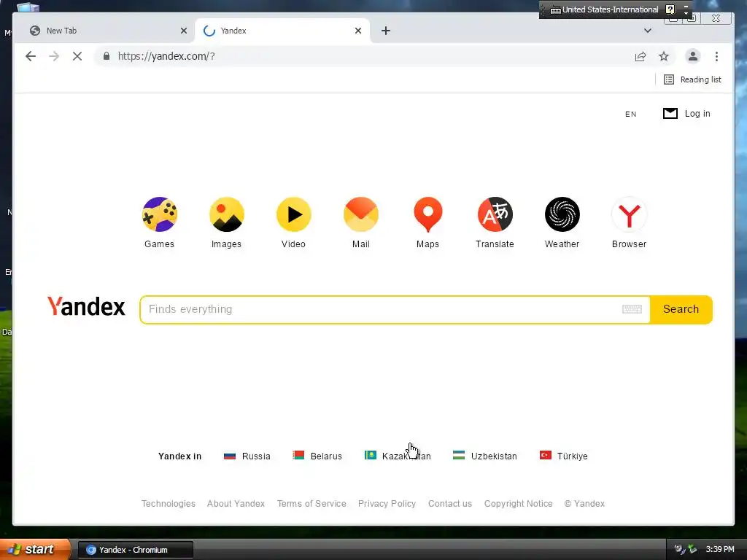Viewport: 747px width, 560px height.
Task: Open the profile avatar menu
Action: coord(693,56)
